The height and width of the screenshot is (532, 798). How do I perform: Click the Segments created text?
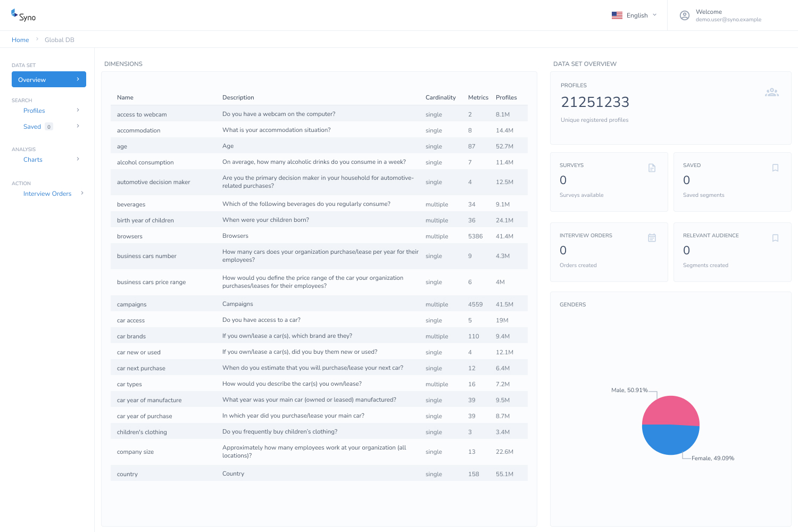coord(705,265)
